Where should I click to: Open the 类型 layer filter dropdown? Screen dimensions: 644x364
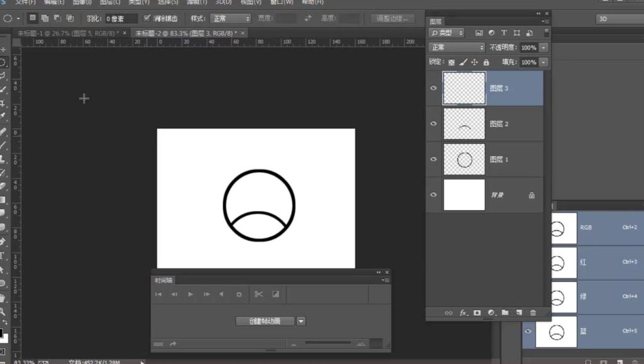pyautogui.click(x=446, y=33)
